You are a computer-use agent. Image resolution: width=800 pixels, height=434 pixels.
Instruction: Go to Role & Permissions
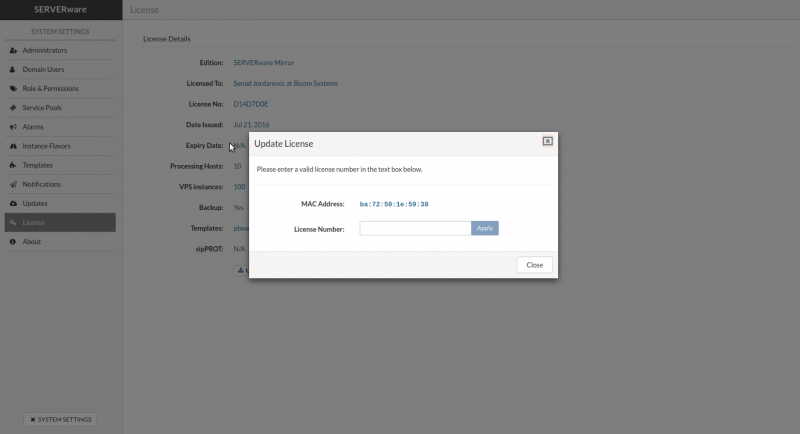pos(60,89)
